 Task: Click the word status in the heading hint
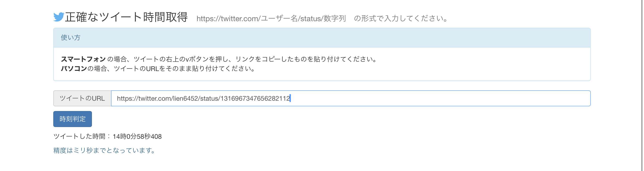(310, 19)
